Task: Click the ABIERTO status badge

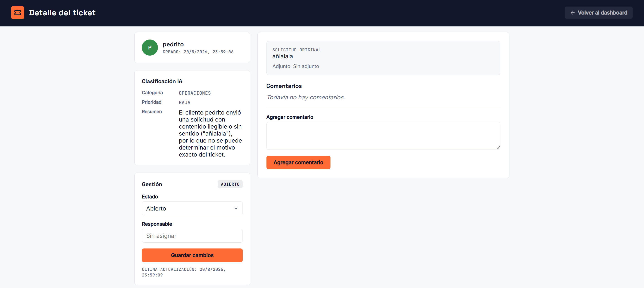Action: [x=230, y=184]
